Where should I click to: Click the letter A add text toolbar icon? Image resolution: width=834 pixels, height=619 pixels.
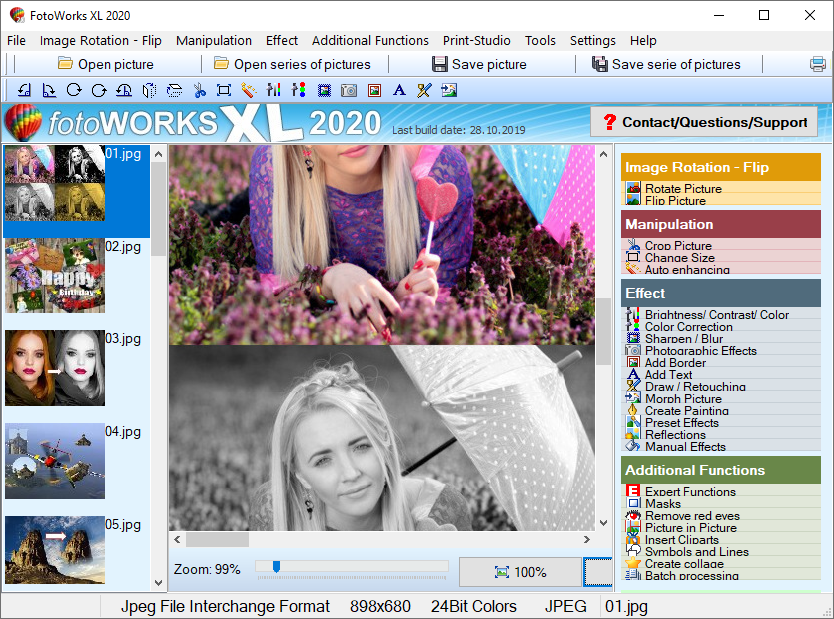click(x=399, y=90)
